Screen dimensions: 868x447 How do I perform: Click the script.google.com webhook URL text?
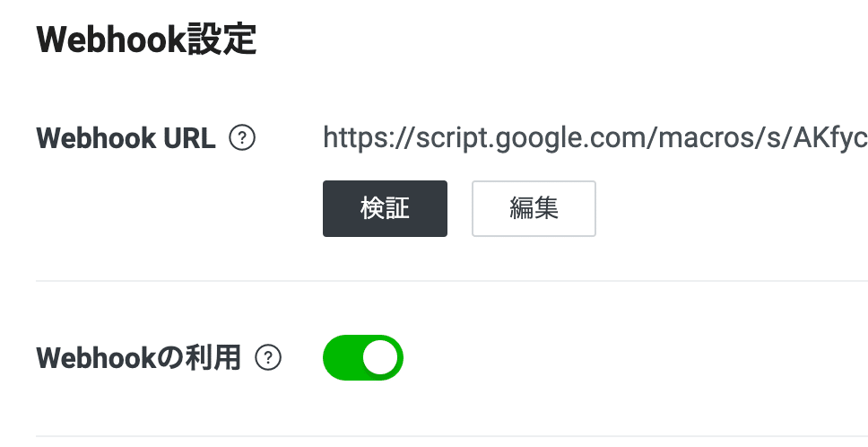pyautogui.click(x=592, y=138)
